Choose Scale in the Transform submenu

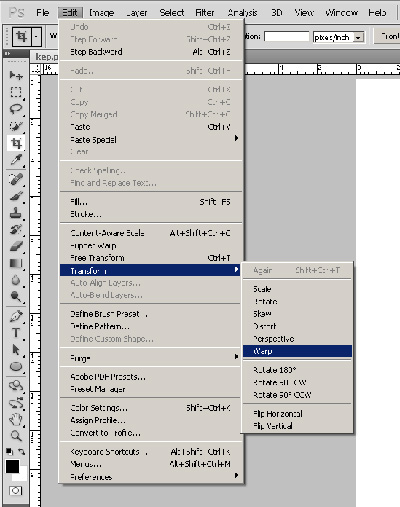click(x=297, y=289)
